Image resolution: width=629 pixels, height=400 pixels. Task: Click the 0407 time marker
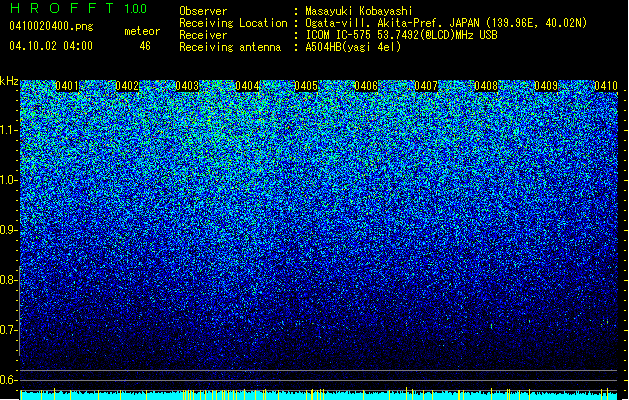[426, 86]
